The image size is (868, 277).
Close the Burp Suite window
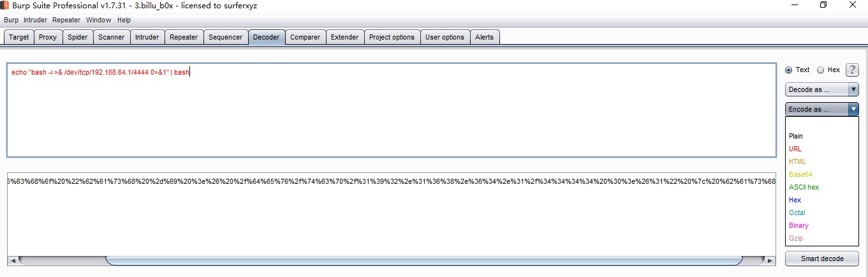(853, 5)
